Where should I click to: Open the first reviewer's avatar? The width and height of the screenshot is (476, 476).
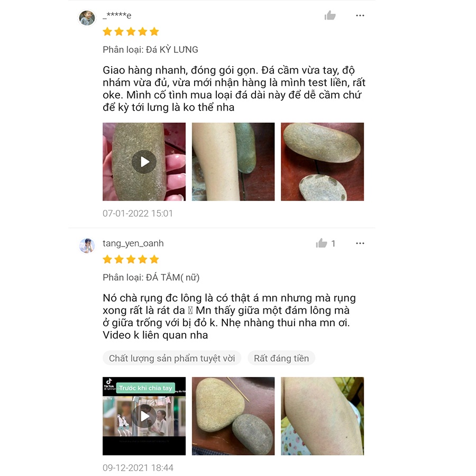87,17
